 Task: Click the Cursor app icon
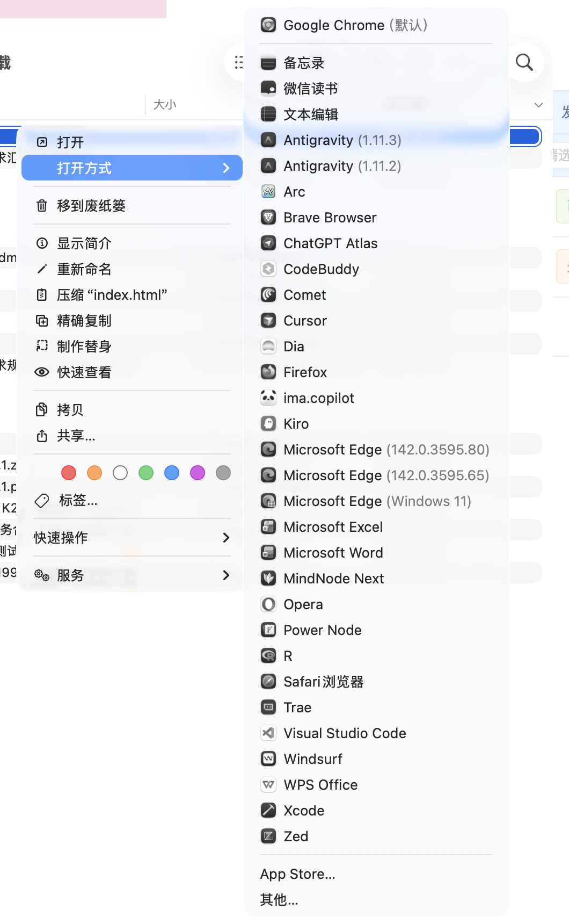[x=268, y=320]
